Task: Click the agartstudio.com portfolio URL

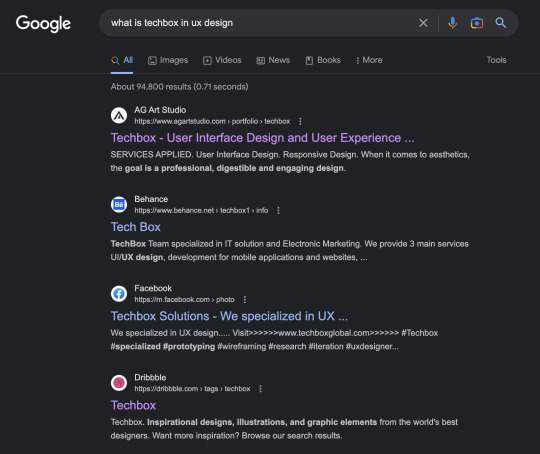Action: pos(212,121)
